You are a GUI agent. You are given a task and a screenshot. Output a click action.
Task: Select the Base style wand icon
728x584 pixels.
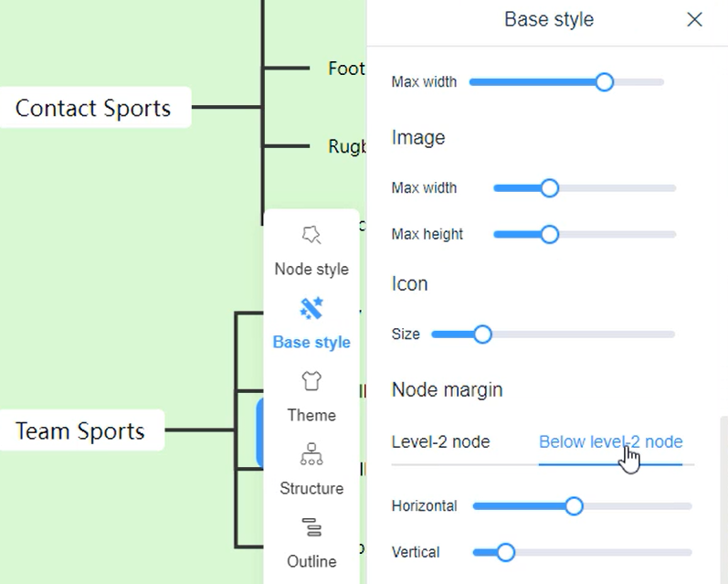point(311,309)
